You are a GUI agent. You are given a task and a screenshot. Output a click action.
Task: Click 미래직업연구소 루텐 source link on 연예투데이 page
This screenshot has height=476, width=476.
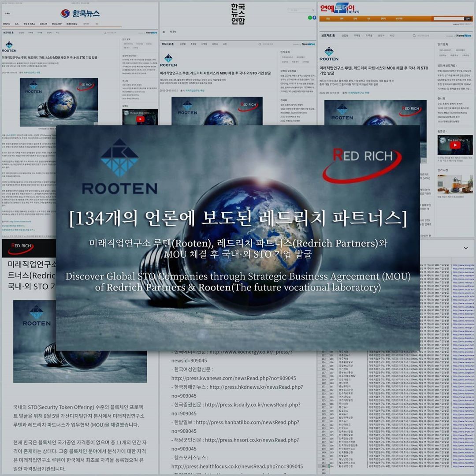coord(358,93)
